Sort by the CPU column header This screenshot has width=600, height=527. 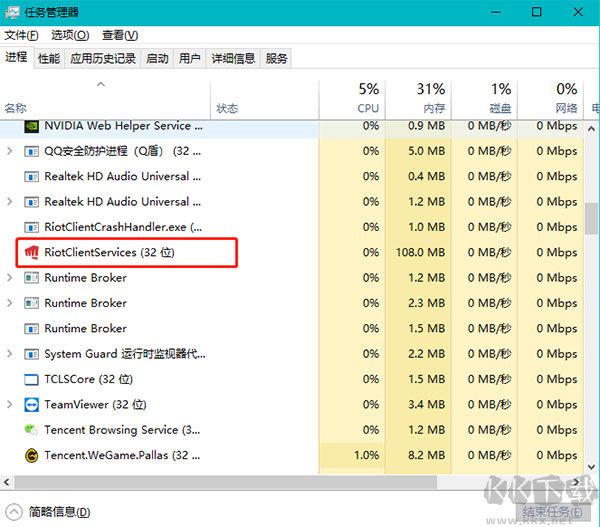tap(352, 98)
